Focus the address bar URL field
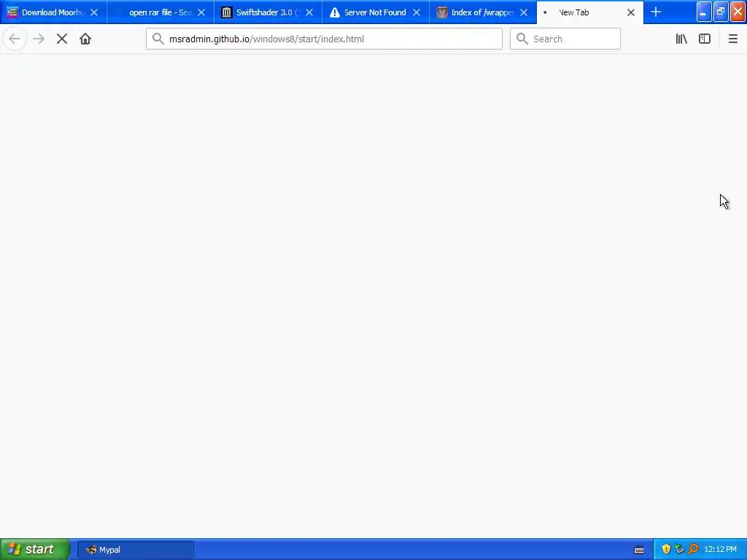 [x=324, y=39]
